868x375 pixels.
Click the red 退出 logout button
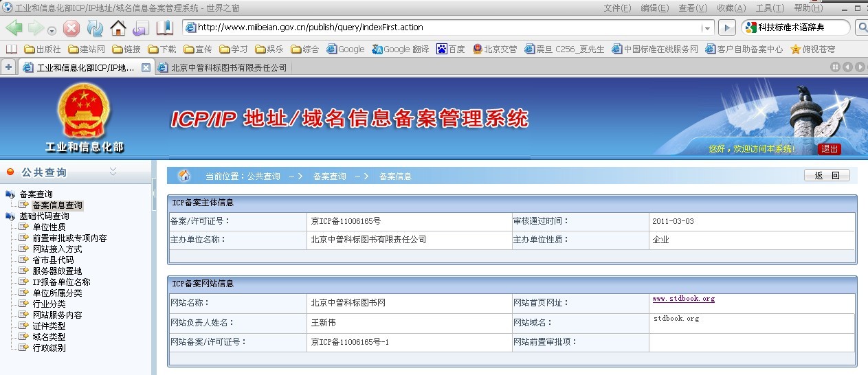830,149
